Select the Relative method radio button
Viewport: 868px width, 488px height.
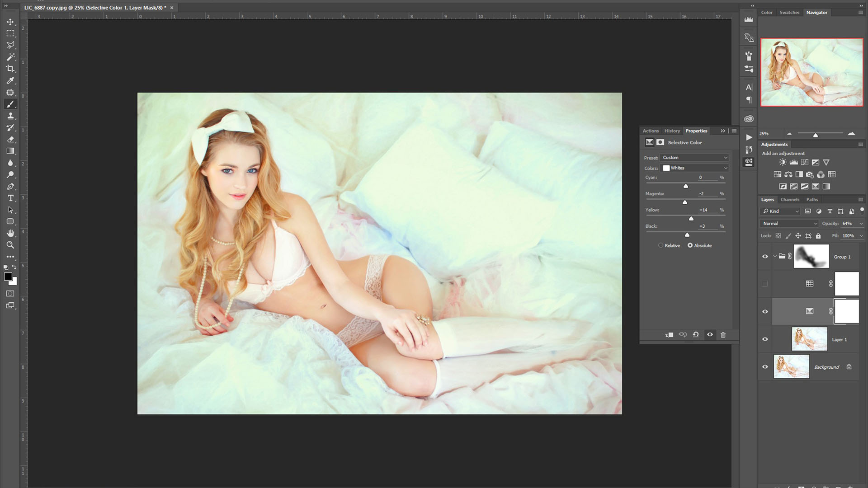(x=661, y=245)
